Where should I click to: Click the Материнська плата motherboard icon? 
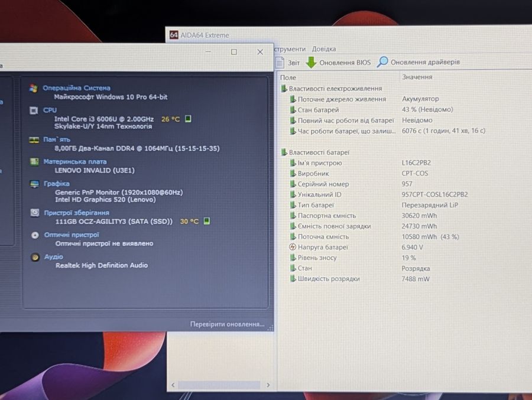click(34, 162)
